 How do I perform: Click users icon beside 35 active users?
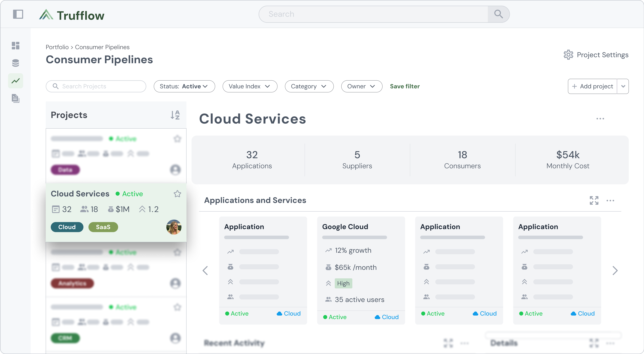[328, 299]
